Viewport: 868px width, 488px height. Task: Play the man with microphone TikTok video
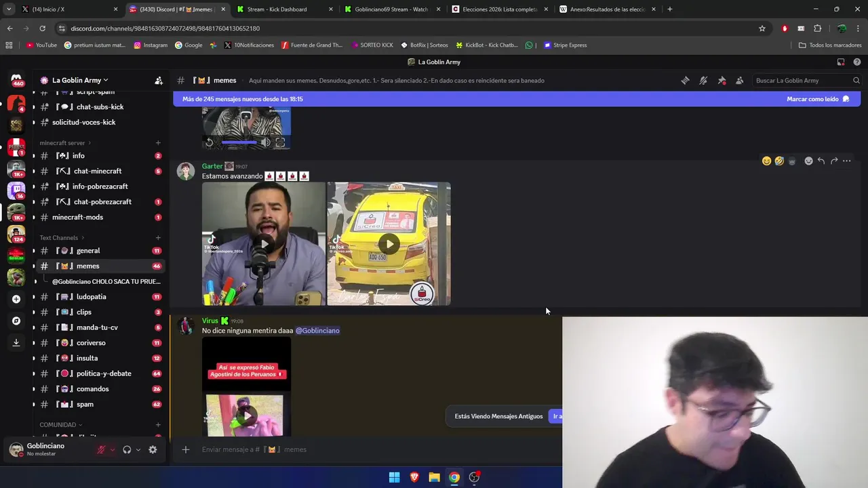point(264,244)
